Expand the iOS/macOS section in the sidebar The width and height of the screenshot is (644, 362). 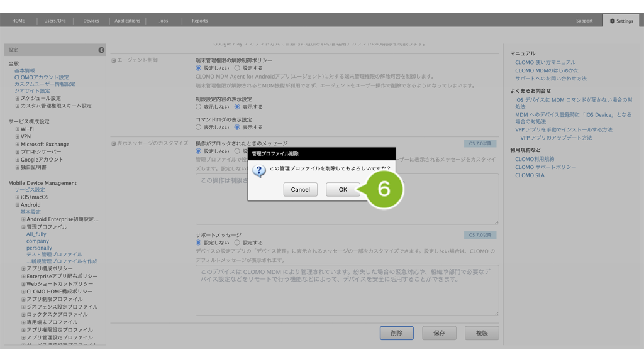point(18,197)
